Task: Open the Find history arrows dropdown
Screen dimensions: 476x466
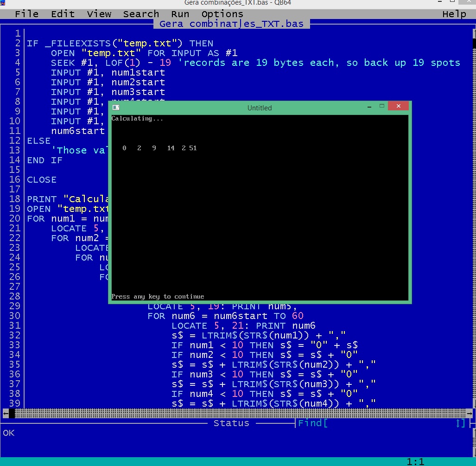Action: click(460, 423)
